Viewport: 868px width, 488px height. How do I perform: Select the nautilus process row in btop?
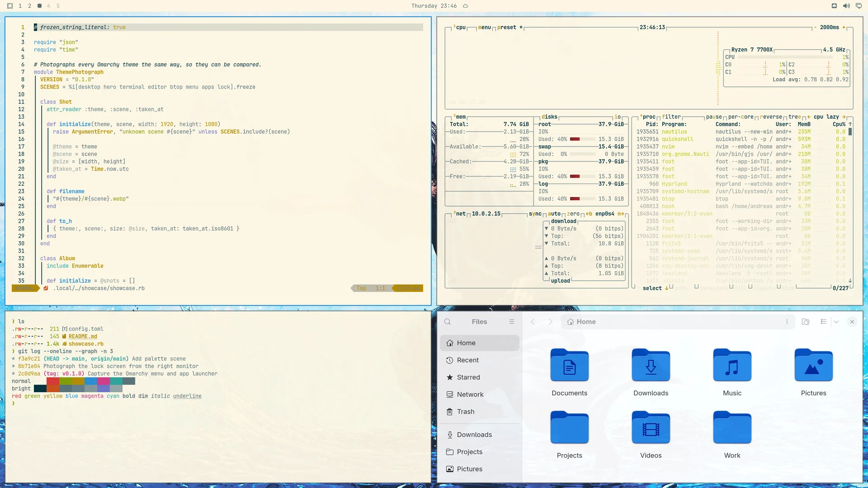(741, 132)
